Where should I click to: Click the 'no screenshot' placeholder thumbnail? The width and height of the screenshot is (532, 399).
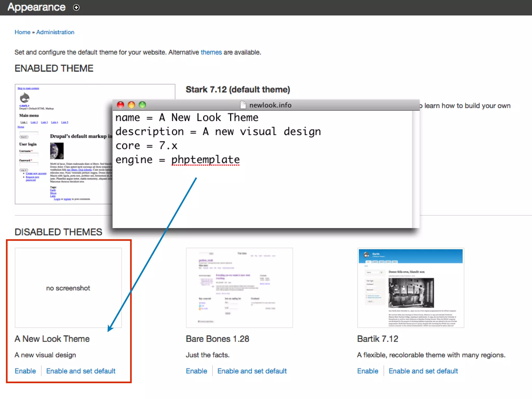tap(68, 288)
